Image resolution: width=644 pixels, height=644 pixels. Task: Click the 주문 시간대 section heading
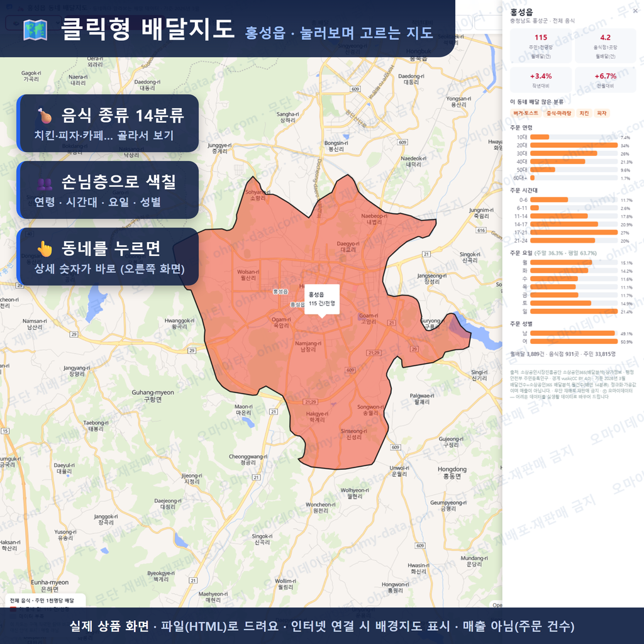[524, 190]
